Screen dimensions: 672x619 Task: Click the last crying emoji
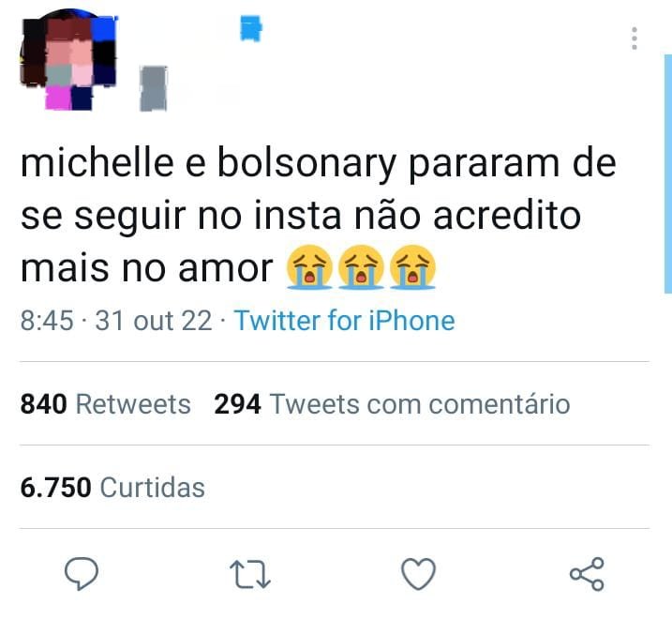tap(412, 266)
